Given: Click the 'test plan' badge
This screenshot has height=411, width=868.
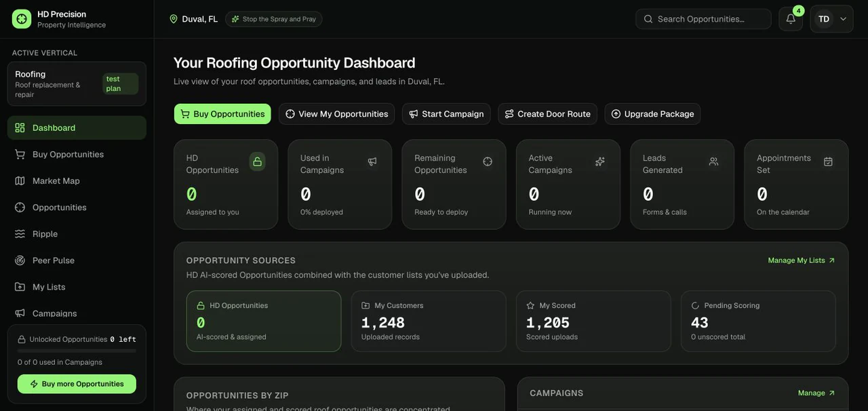Looking at the screenshot, I should pos(121,84).
